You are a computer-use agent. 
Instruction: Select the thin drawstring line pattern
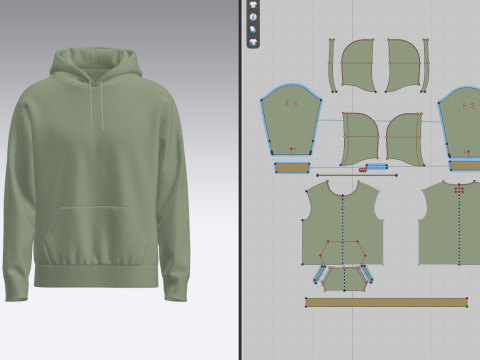357,175
